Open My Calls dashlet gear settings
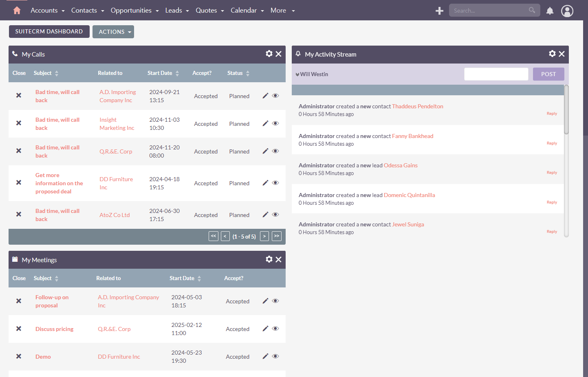The height and width of the screenshot is (377, 588). [x=269, y=54]
